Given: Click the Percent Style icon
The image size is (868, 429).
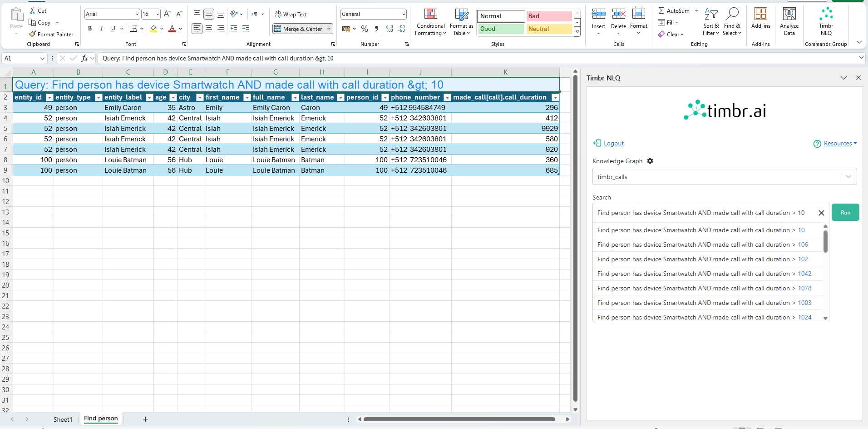Looking at the screenshot, I should click(365, 29).
